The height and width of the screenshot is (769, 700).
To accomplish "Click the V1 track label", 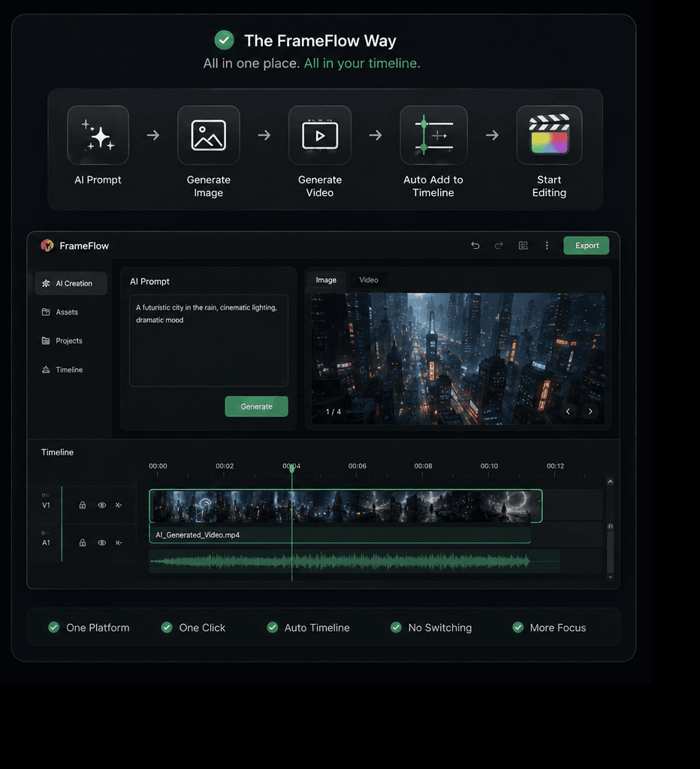I will [x=46, y=505].
